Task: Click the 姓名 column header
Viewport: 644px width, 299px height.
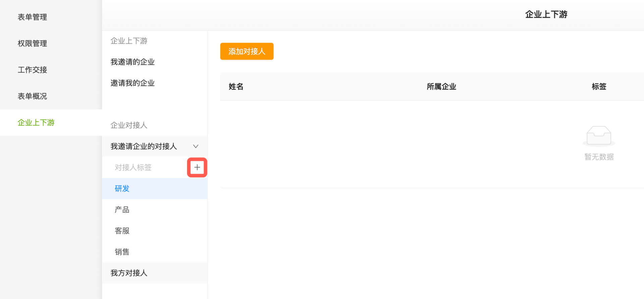Action: [x=236, y=87]
